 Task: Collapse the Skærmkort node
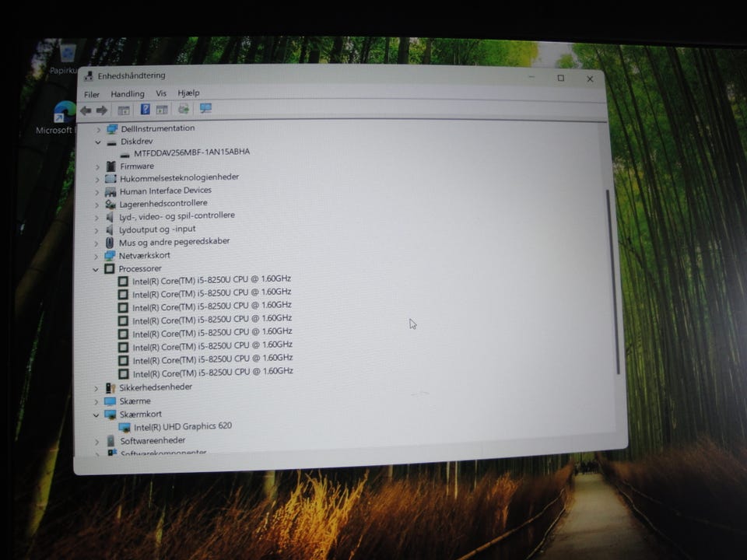point(96,415)
